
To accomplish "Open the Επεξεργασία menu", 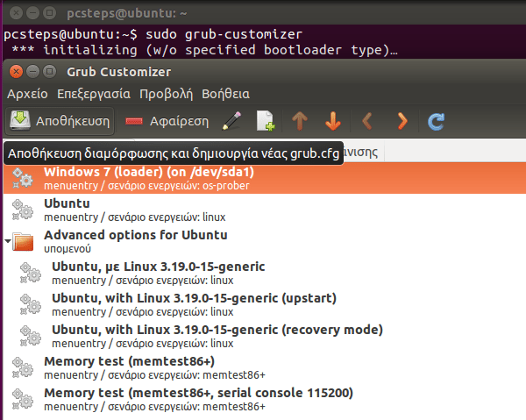I will (x=94, y=93).
